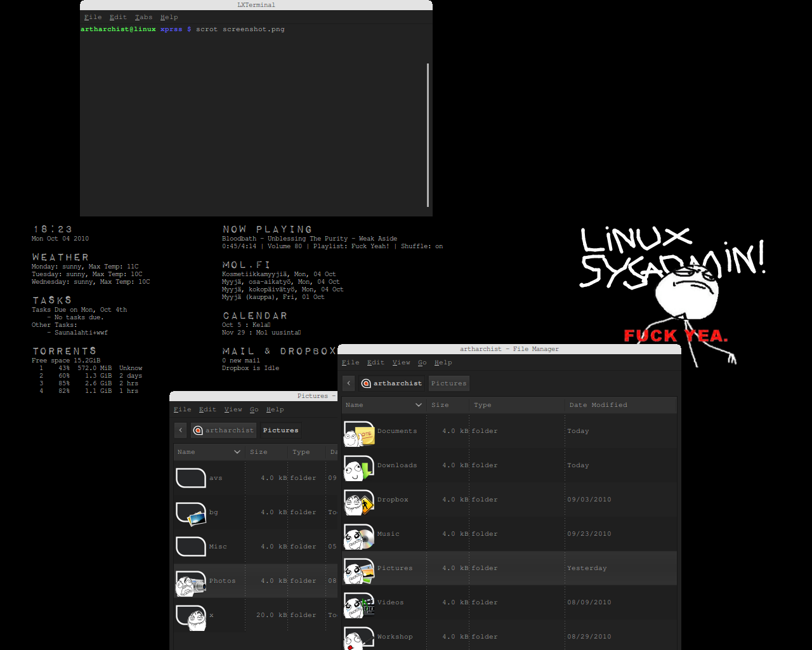Open the x folder icon in Pictures window
The height and width of the screenshot is (650, 812).
coord(191,618)
